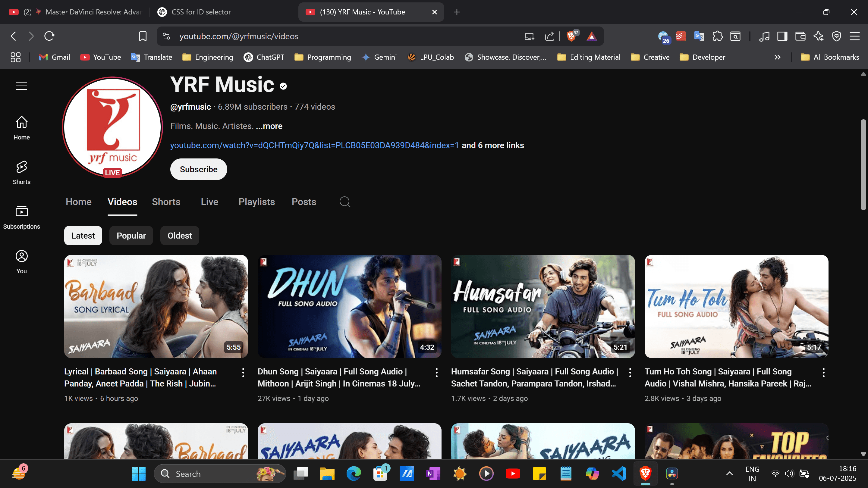Image resolution: width=868 pixels, height=488 pixels.
Task: Select the Latest sort chip
Action: (83, 235)
